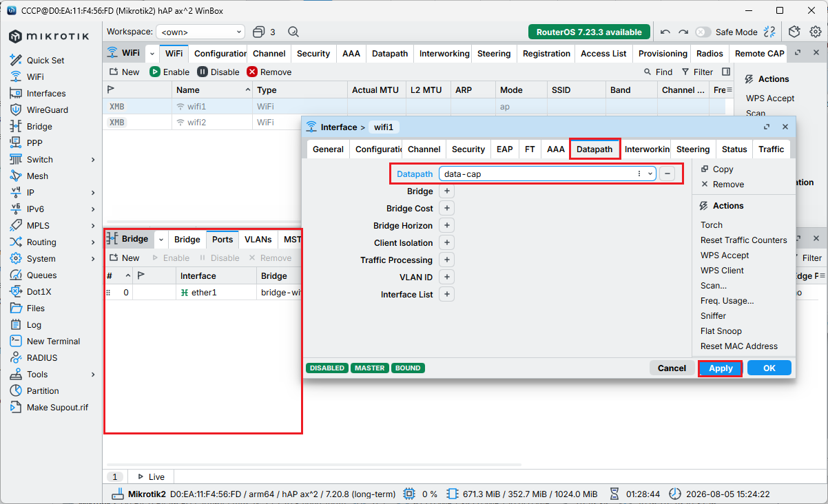
Task: Open the Status tab in wifi1 dialog
Action: pos(734,149)
